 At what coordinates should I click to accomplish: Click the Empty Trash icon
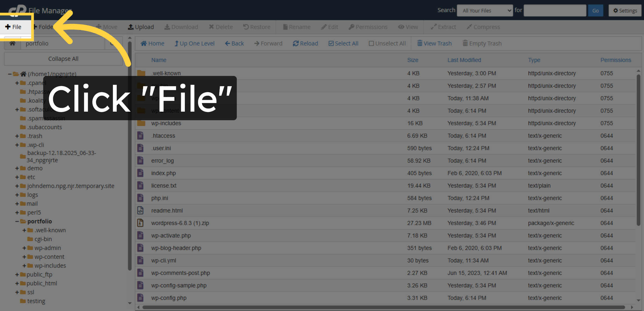482,43
